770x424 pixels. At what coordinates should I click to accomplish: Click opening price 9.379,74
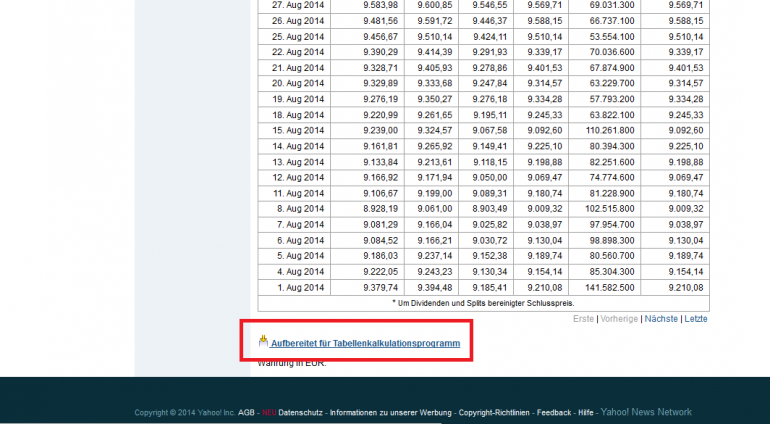pyautogui.click(x=381, y=287)
